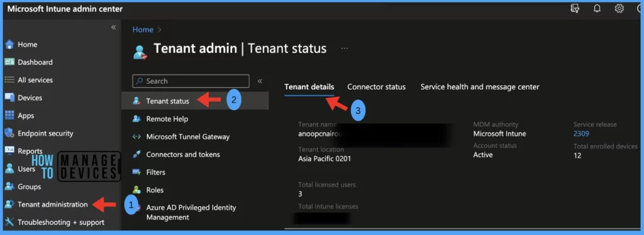Open the Endpoint security navigation item
Image resolution: width=644 pixels, height=235 pixels.
(x=45, y=133)
